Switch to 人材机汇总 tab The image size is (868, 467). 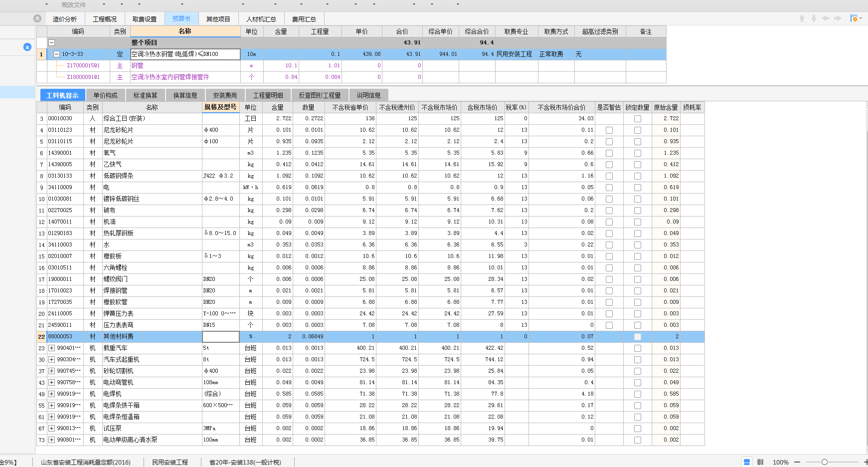point(261,19)
